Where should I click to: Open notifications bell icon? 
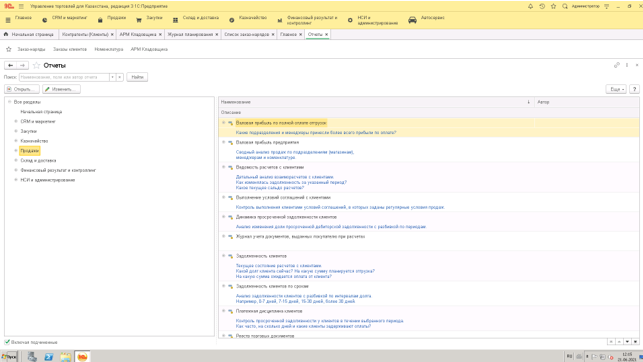coord(530,6)
